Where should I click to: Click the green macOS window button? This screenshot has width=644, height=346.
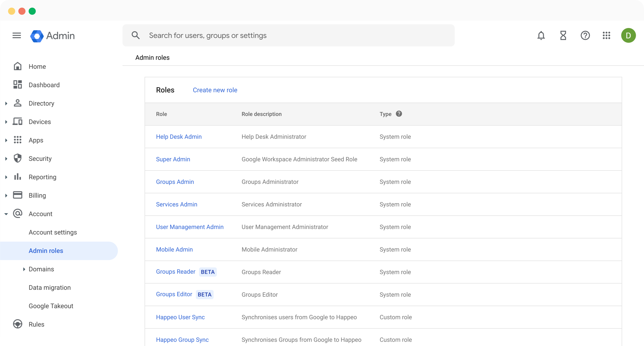(x=32, y=11)
